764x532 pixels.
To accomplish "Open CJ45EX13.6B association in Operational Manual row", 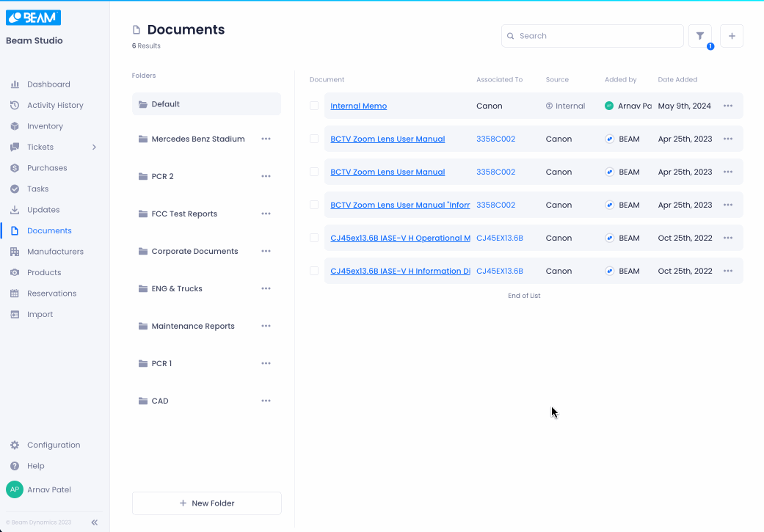I will pos(500,238).
